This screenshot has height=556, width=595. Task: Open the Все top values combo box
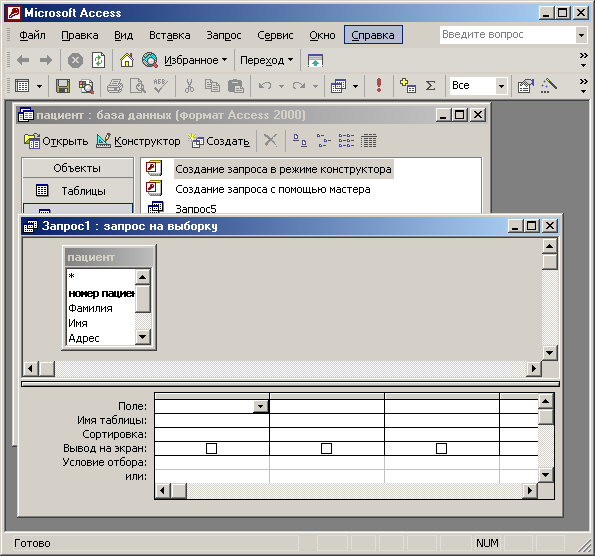(501, 86)
